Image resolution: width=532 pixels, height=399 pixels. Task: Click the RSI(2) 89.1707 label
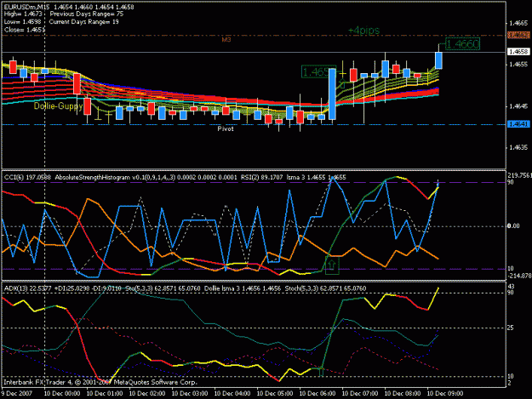[261, 177]
